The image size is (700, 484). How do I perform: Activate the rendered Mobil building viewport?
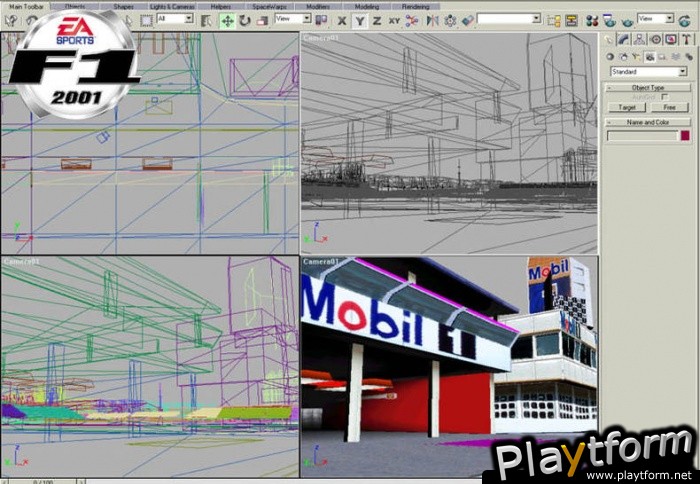(x=449, y=367)
